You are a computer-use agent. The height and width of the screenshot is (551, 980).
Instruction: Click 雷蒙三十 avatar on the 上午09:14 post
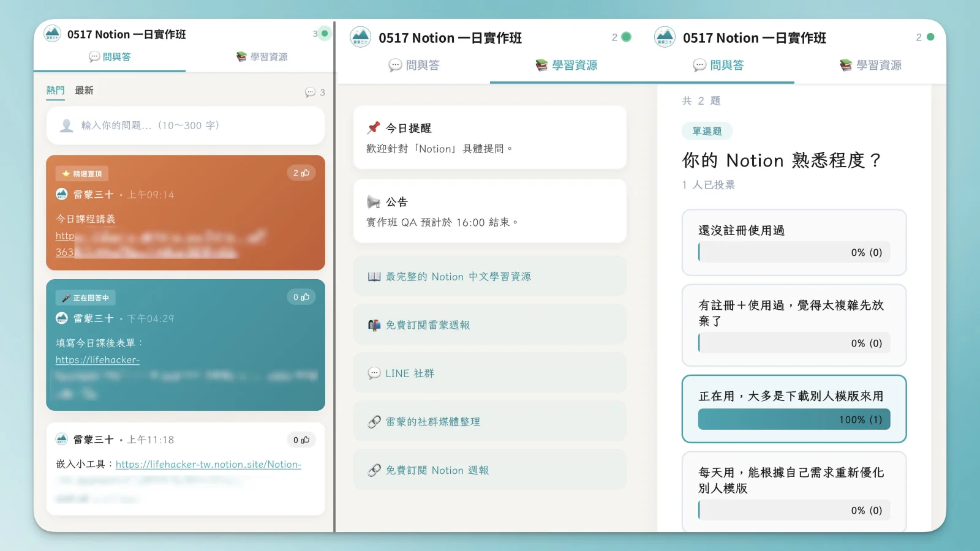coord(62,194)
